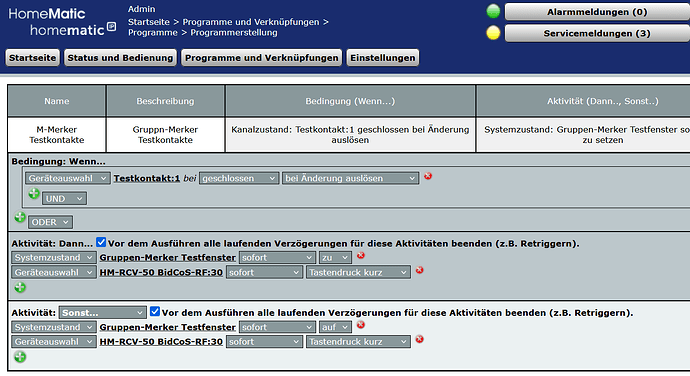Open Programme und Verknüpfungen menu
Image resolution: width=690 pixels, height=376 pixels.
(x=261, y=58)
